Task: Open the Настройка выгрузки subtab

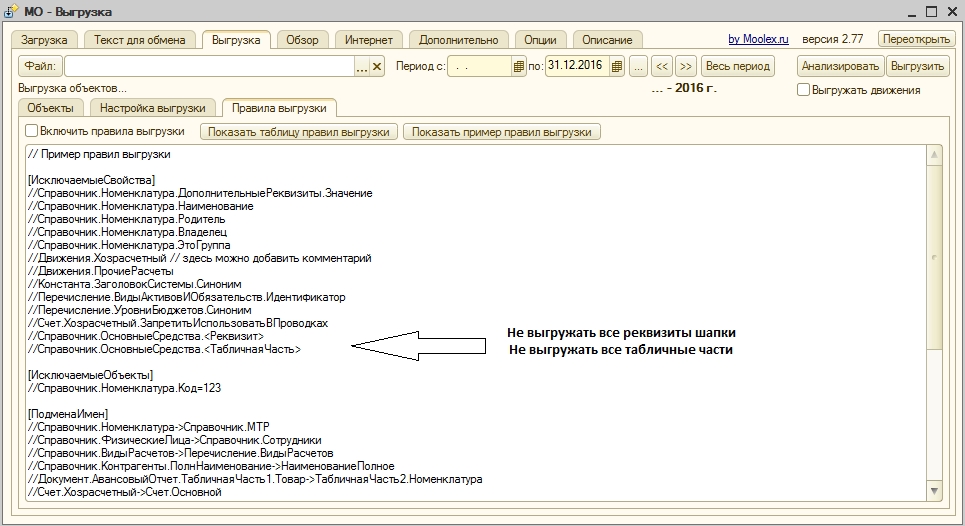Action: click(153, 108)
